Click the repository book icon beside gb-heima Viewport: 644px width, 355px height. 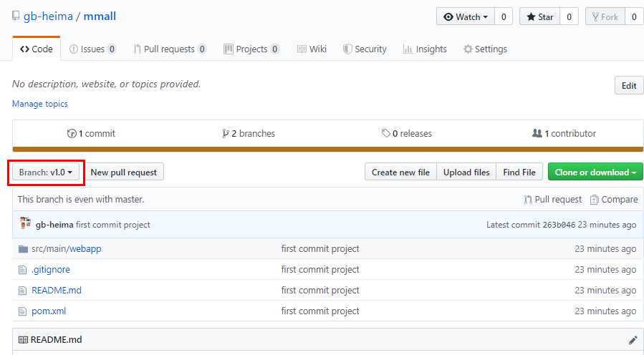click(x=16, y=16)
